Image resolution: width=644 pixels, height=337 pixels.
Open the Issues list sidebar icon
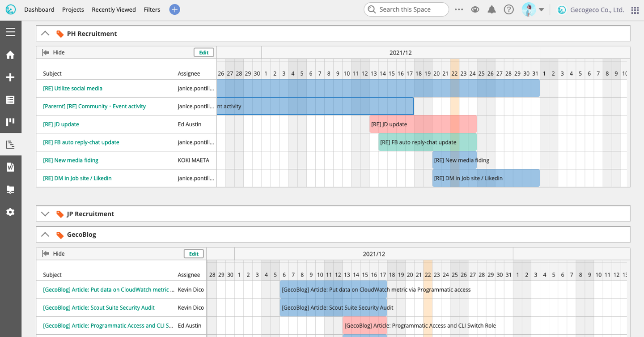11,100
